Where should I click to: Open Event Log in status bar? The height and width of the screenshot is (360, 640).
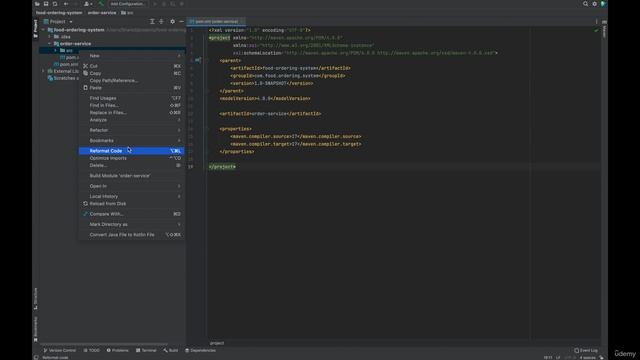pos(586,350)
